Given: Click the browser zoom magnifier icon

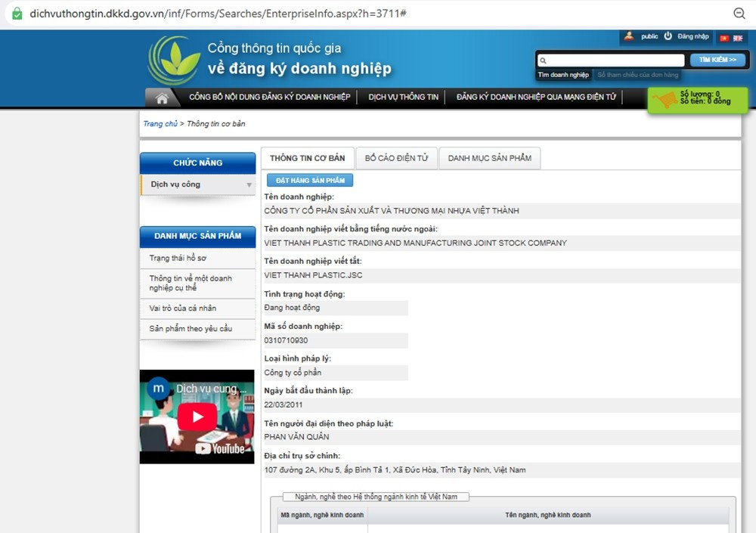Looking at the screenshot, I should pyautogui.click(x=739, y=14).
